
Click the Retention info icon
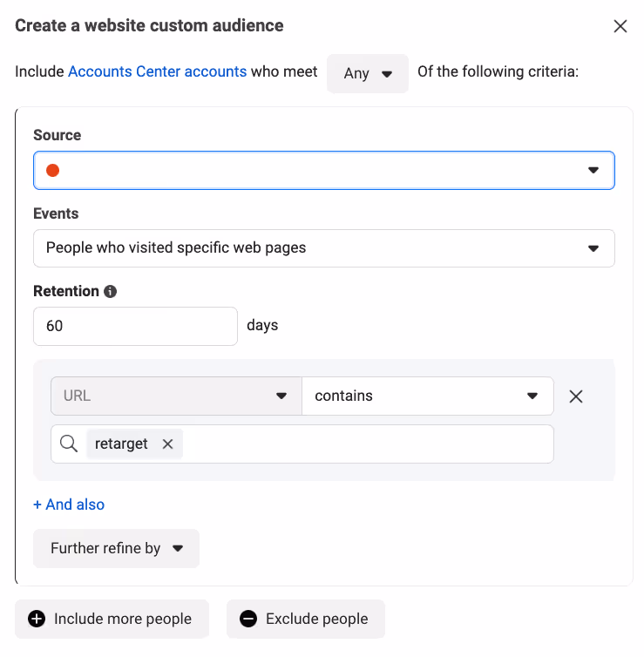(x=110, y=291)
